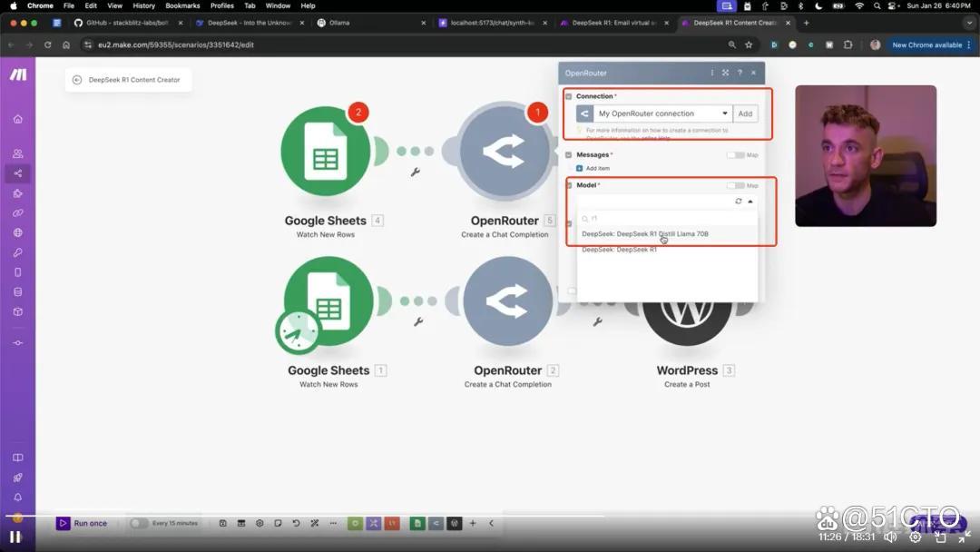Click the model search field
The height and width of the screenshot is (552, 980).
coord(666,218)
